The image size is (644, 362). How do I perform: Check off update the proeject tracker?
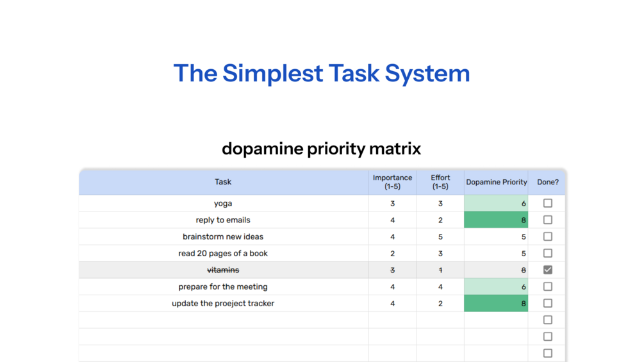pyautogui.click(x=547, y=303)
